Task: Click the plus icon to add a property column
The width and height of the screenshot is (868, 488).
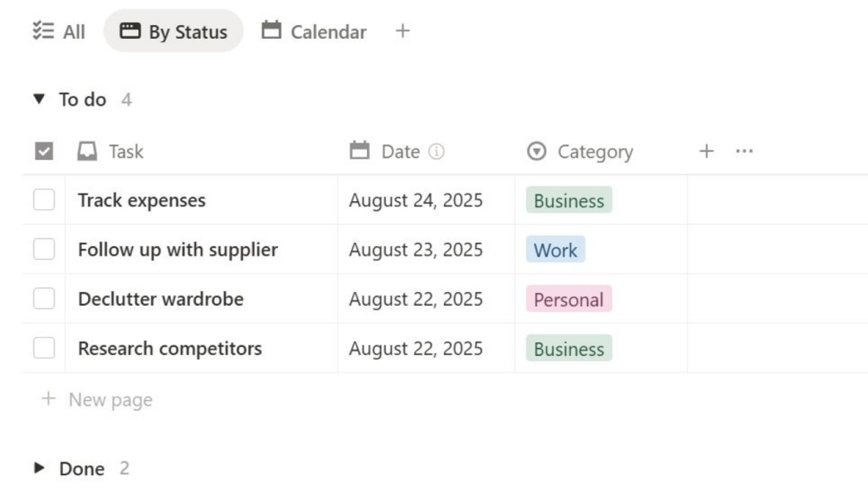Action: point(706,151)
